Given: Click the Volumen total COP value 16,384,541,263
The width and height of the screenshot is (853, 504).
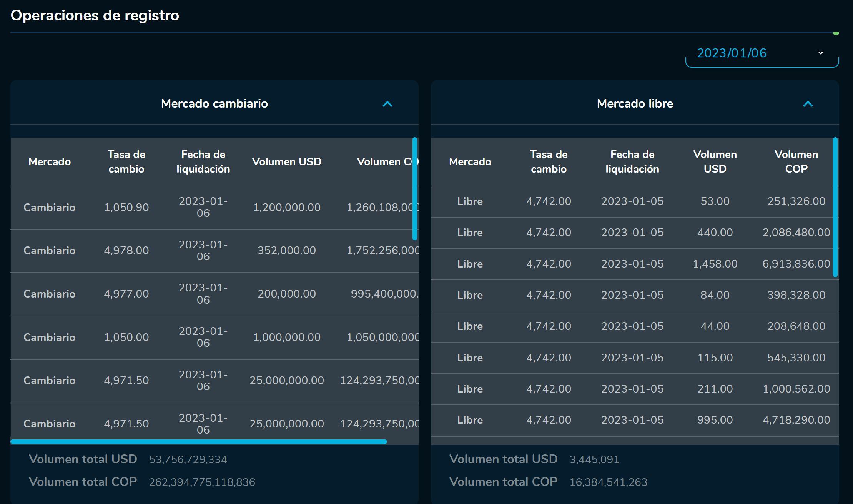Looking at the screenshot, I should point(609,481).
